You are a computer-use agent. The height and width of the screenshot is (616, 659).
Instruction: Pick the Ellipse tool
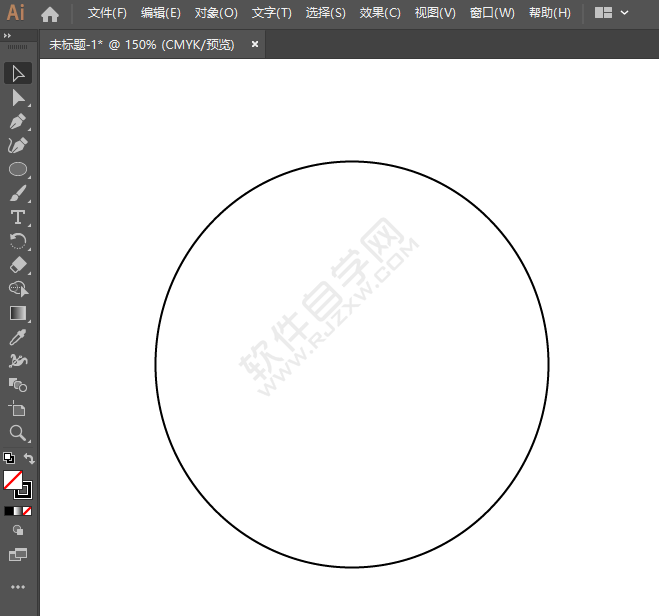(18, 169)
